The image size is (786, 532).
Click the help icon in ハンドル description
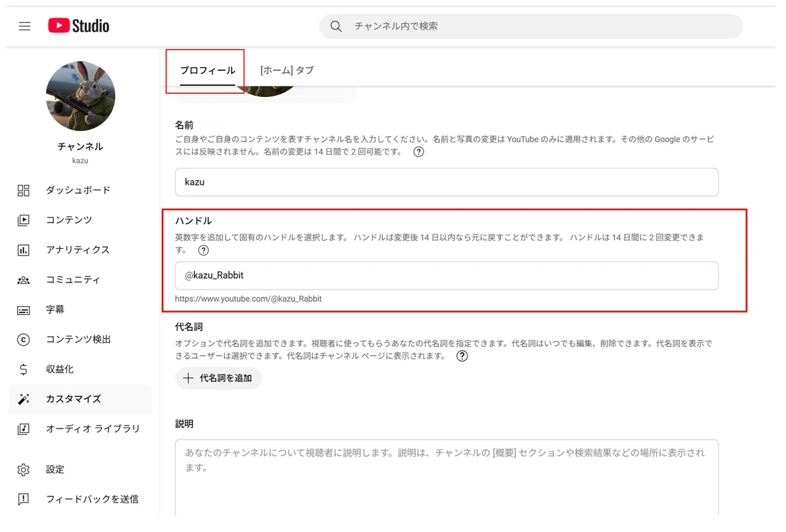(204, 250)
